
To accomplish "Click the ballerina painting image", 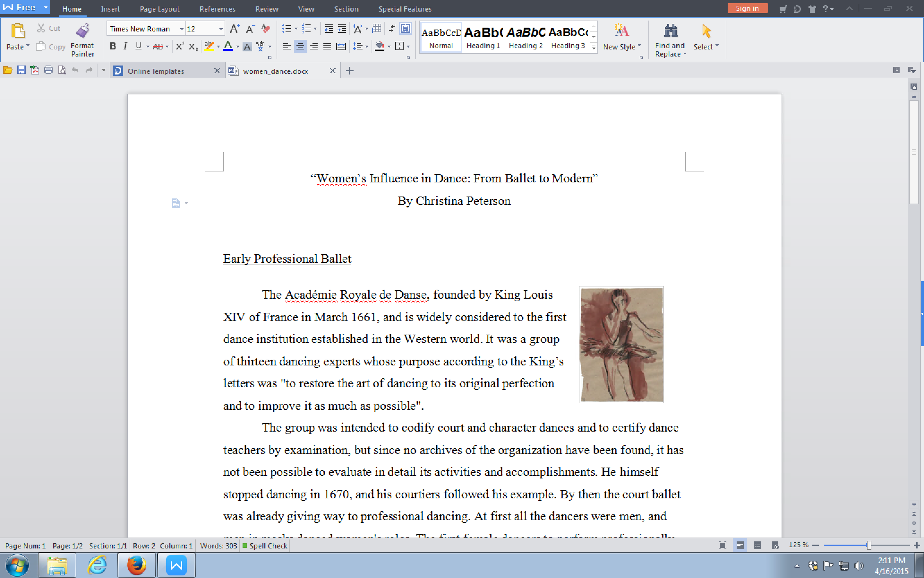I will 621,345.
